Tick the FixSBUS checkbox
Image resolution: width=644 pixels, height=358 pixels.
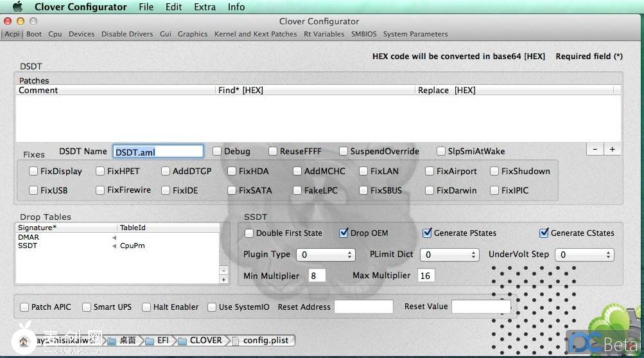pos(363,190)
